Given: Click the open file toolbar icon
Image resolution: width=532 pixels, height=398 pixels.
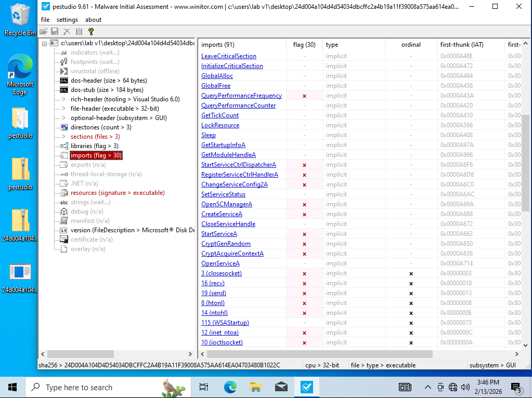Looking at the screenshot, I should click(43, 32).
